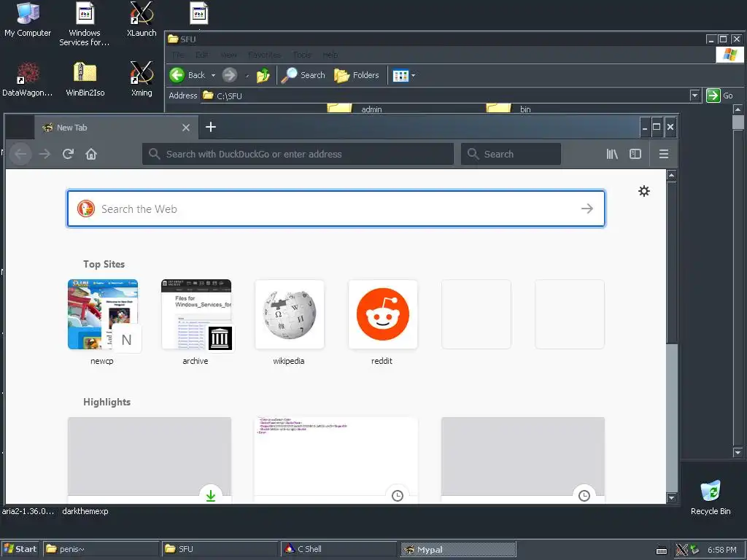This screenshot has width=747, height=560.
Task: Launch Xming desktop shortcut
Action: click(142, 79)
